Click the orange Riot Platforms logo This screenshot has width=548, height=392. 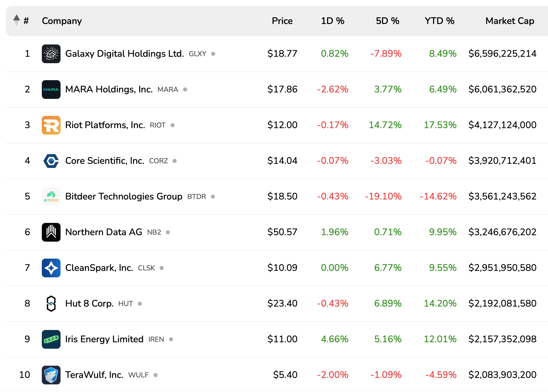[51, 125]
